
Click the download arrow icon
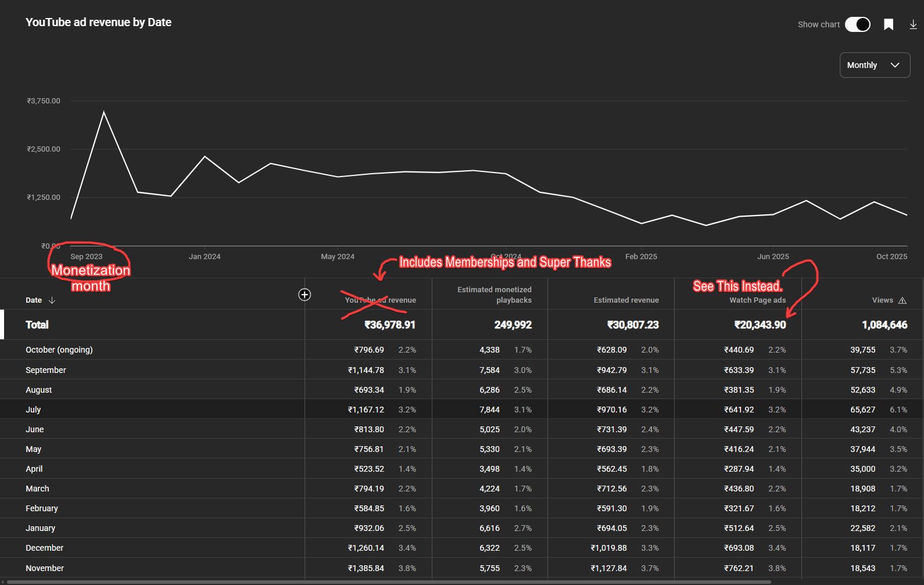(x=913, y=24)
